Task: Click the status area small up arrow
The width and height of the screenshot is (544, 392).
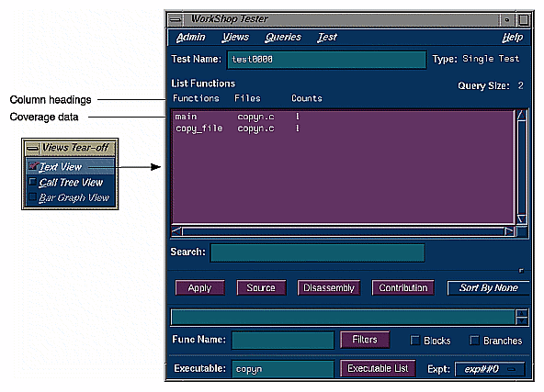Action: [522, 313]
